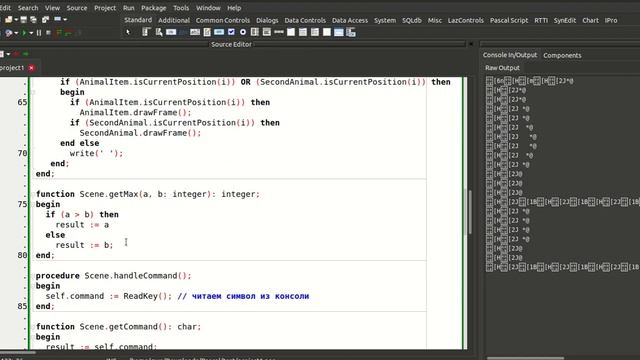This screenshot has height=360, width=640.
Task: Pick the TCheckBox component icon
Action: point(231,32)
